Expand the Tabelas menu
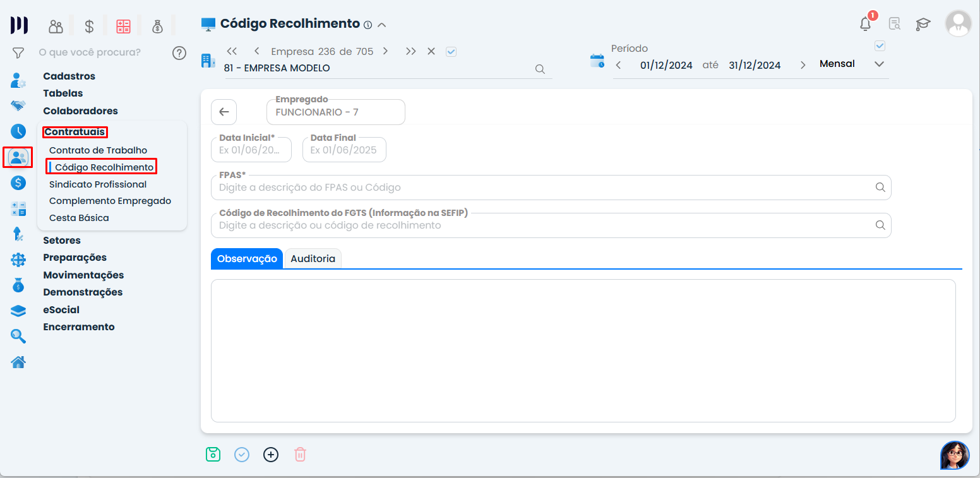Image resolution: width=980 pixels, height=478 pixels. (x=63, y=93)
